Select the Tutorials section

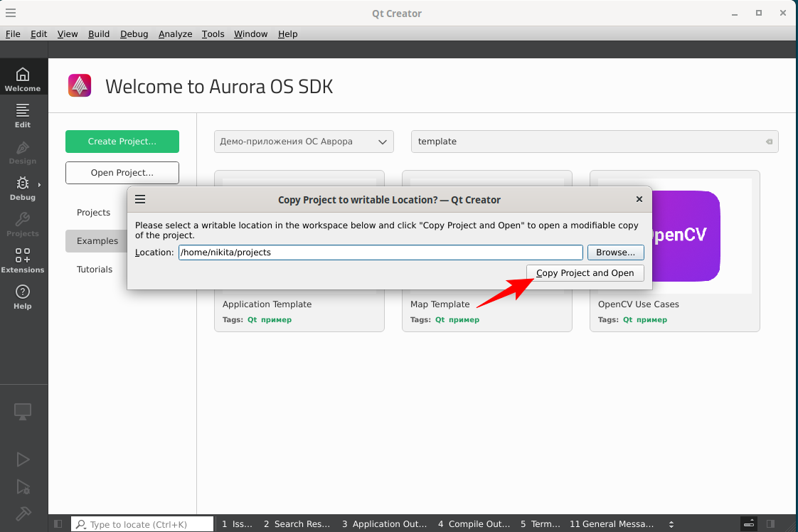[x=95, y=270]
